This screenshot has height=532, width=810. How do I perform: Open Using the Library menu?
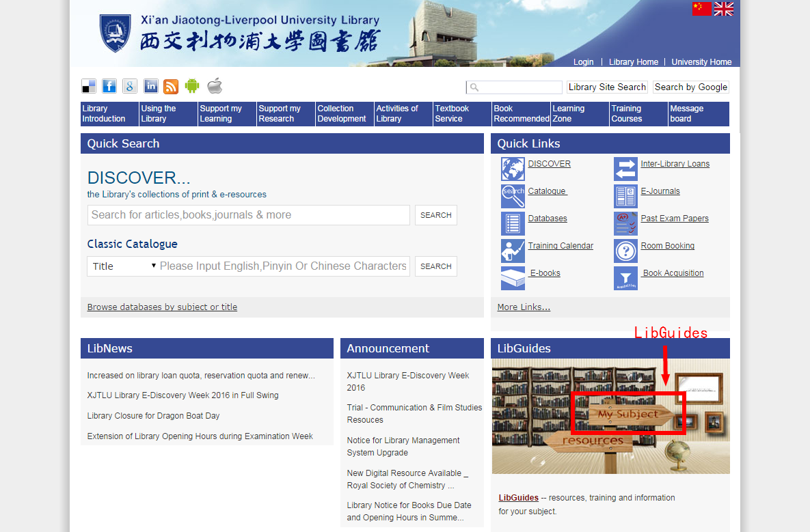(168, 113)
